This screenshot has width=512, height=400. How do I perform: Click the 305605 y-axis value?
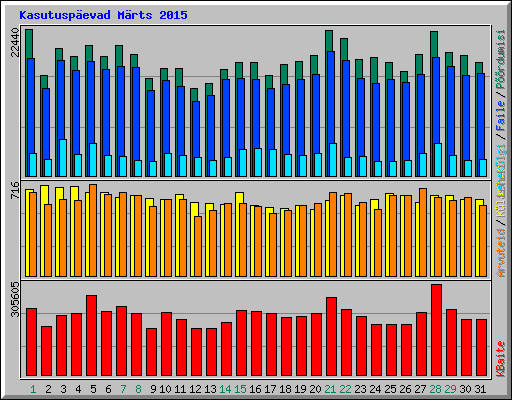15,299
